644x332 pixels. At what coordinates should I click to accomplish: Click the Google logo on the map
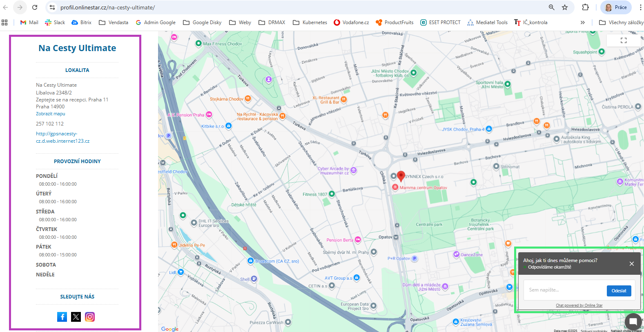(x=170, y=329)
